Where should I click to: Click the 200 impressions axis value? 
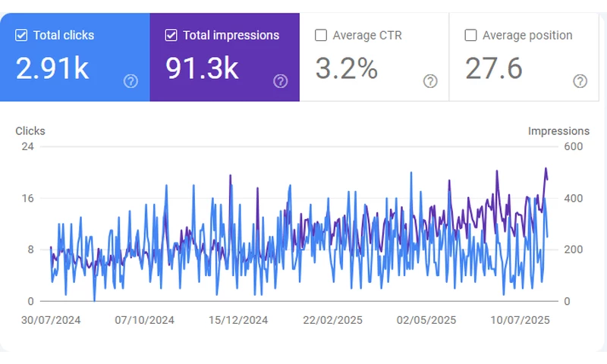click(x=574, y=249)
